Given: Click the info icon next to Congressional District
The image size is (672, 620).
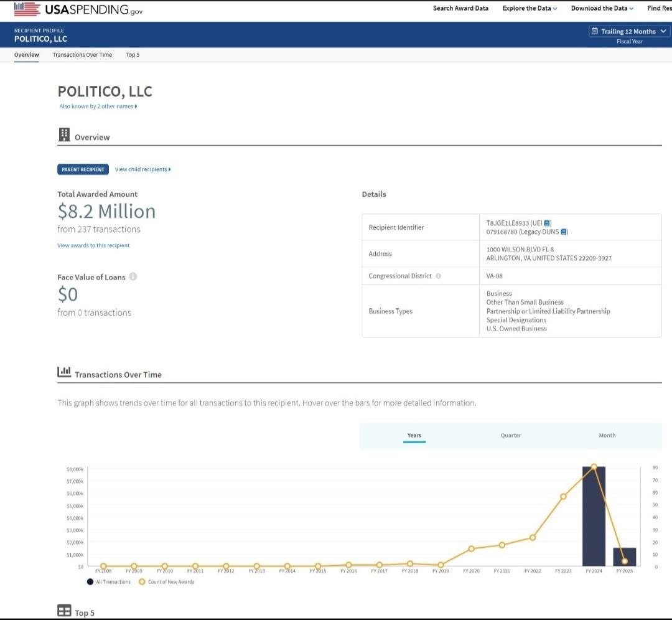Looking at the screenshot, I should 439,276.
